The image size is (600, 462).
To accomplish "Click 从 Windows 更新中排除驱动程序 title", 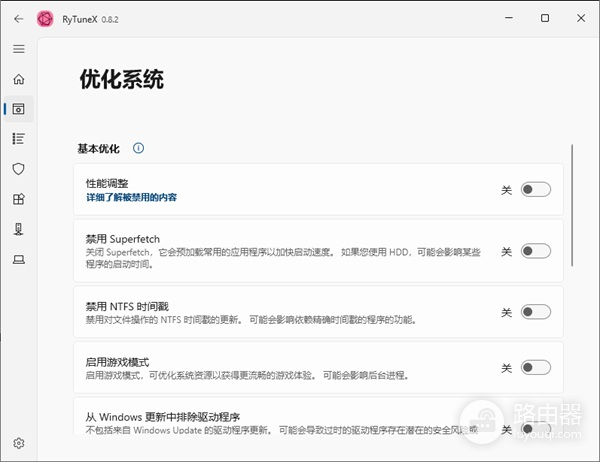I will (163, 416).
